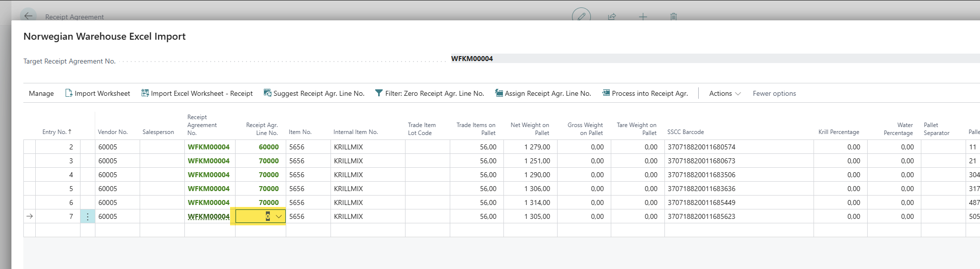The height and width of the screenshot is (269, 980).
Task: Apply Filter: Zero Receipt Agr. Line No.
Action: tap(429, 93)
